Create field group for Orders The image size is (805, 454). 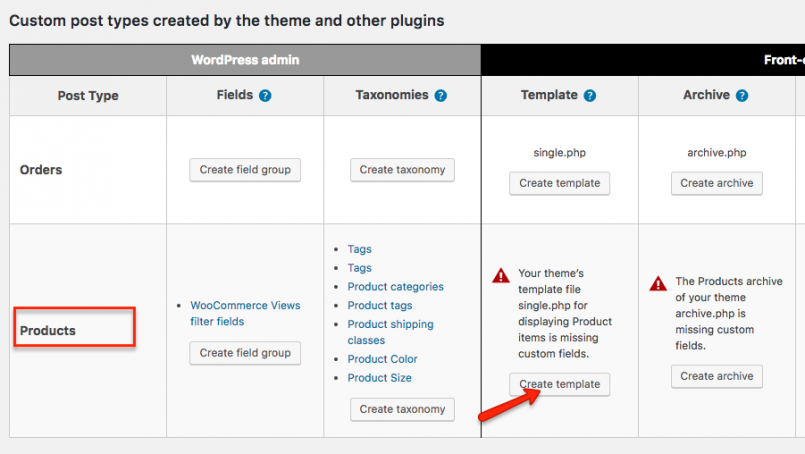point(245,170)
